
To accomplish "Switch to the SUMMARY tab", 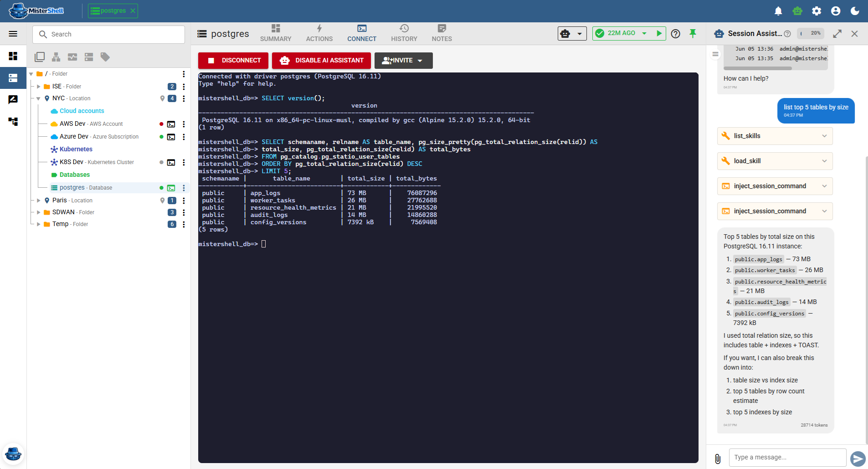I will [276, 33].
